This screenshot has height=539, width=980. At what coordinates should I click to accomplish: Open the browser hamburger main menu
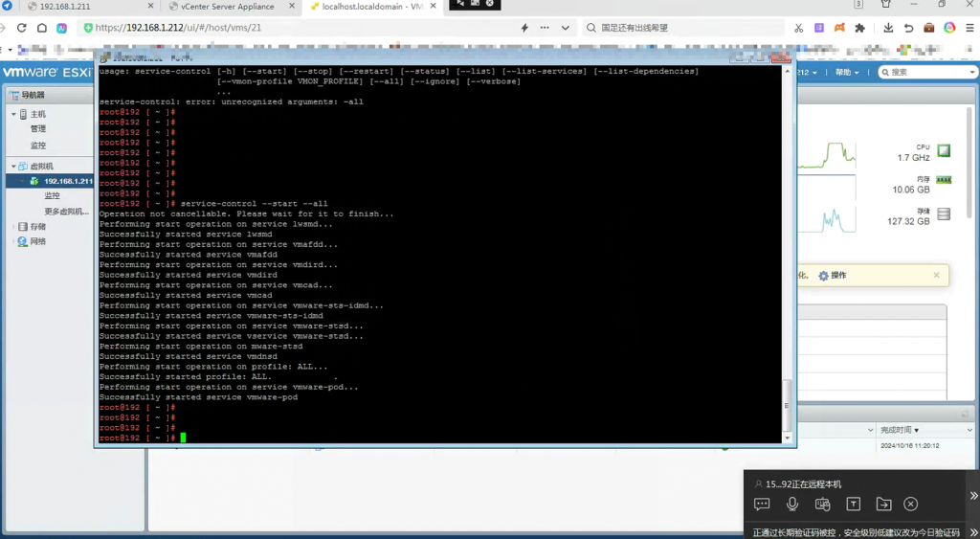[x=970, y=28]
